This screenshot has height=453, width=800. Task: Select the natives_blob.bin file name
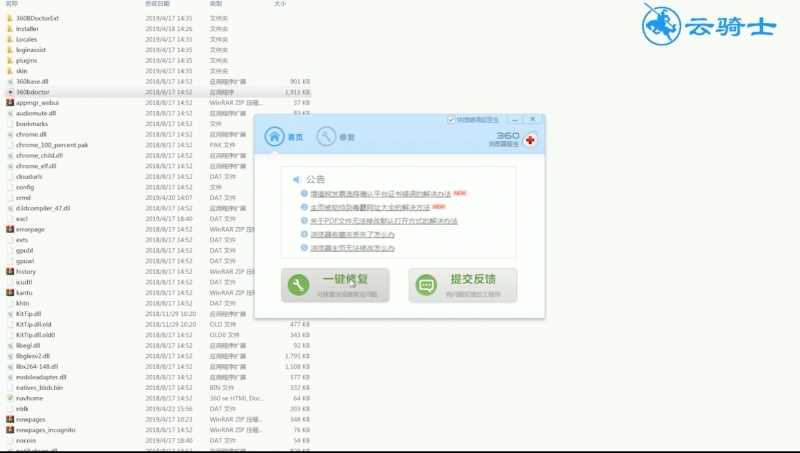coord(39,388)
